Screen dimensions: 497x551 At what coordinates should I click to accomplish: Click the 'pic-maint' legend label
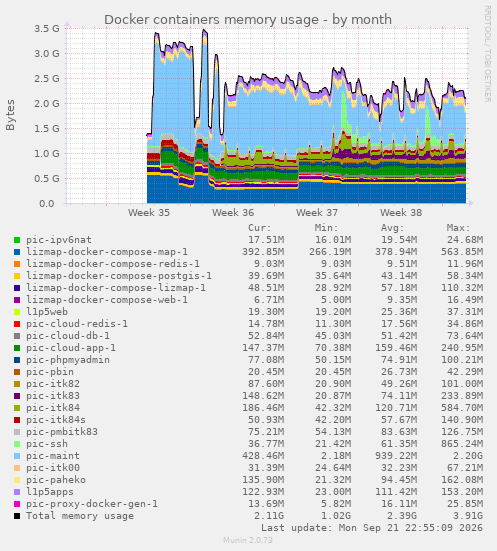tap(53, 456)
